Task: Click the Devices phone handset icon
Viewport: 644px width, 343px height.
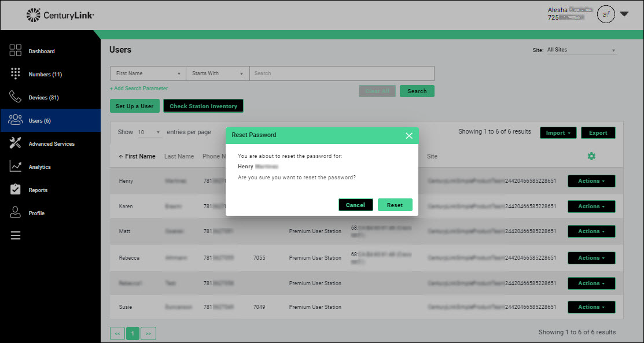Action: pos(16,97)
